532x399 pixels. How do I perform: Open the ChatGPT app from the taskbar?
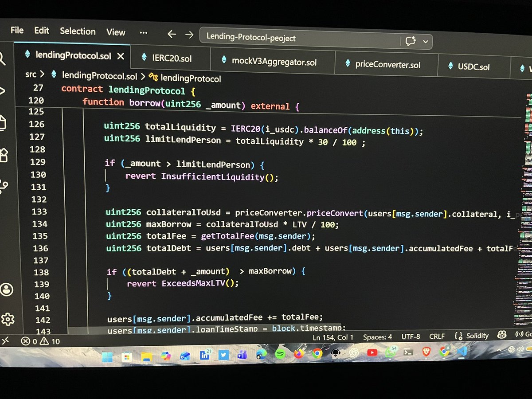pyautogui.click(x=354, y=353)
